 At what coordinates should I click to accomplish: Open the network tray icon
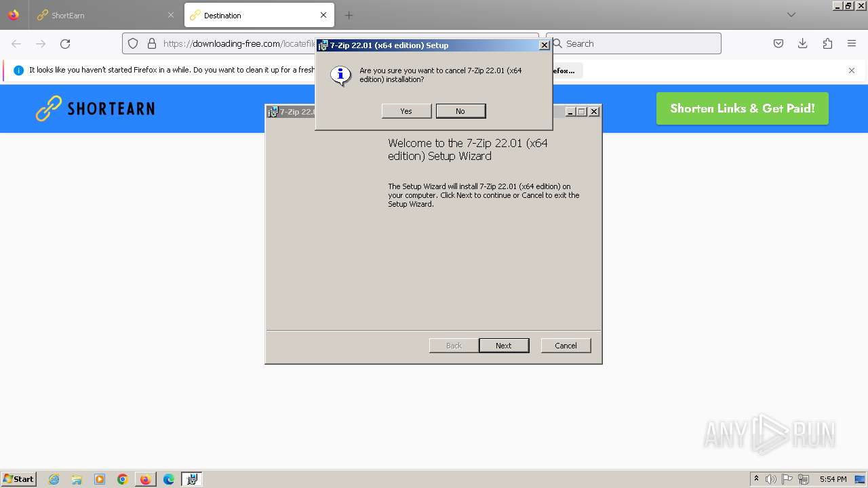[x=804, y=479]
